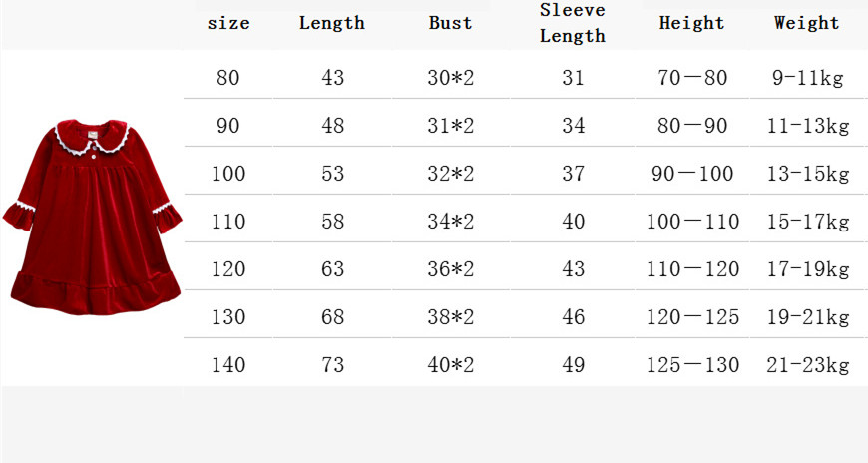Click the length value 58
Viewport: 868px width, 463px height.
[x=332, y=222]
